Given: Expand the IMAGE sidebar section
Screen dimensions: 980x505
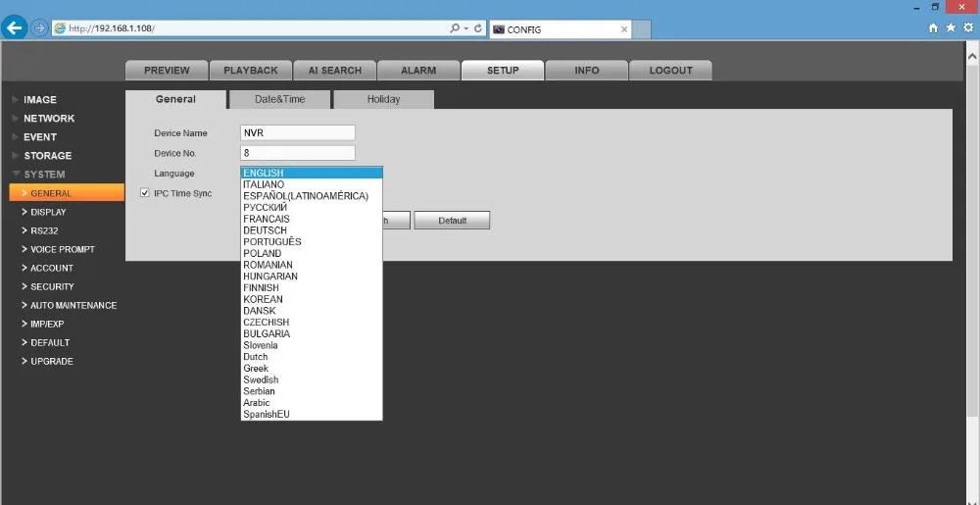Looking at the screenshot, I should click(x=40, y=99).
